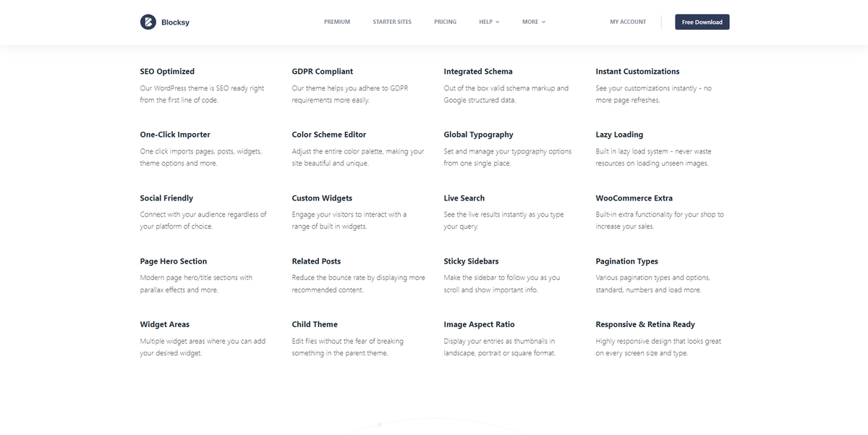Click text 'Various pagination types and options'
The image size is (868, 435).
[x=652, y=278]
